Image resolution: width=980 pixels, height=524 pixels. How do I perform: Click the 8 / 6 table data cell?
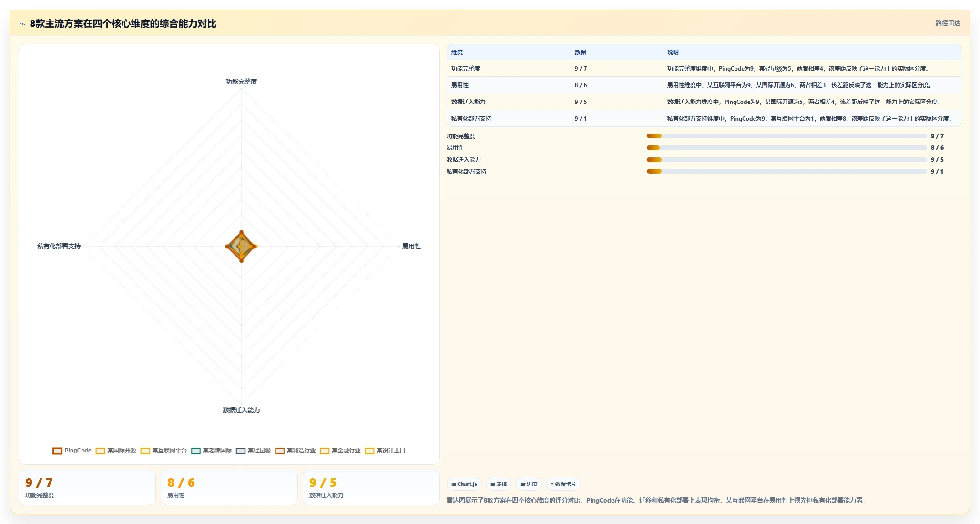[x=581, y=85]
